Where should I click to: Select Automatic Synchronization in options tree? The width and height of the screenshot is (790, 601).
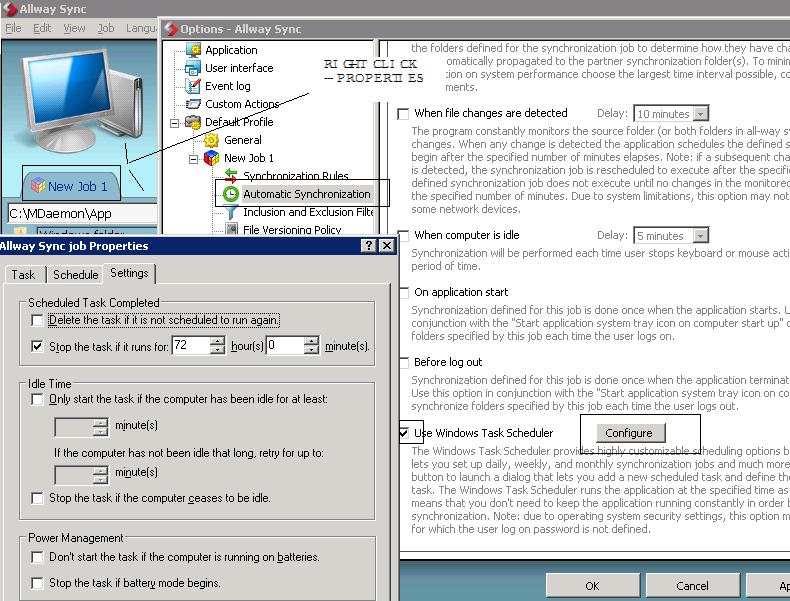(x=306, y=194)
